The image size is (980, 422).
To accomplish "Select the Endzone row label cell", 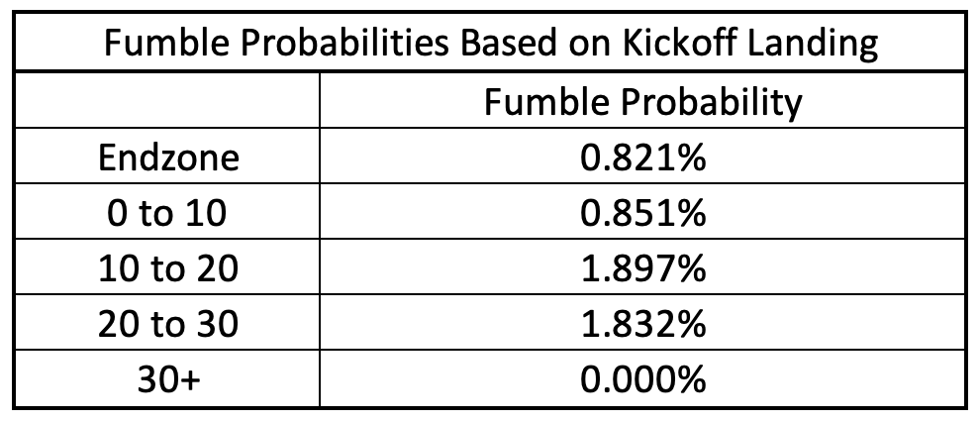I will 167,156.
